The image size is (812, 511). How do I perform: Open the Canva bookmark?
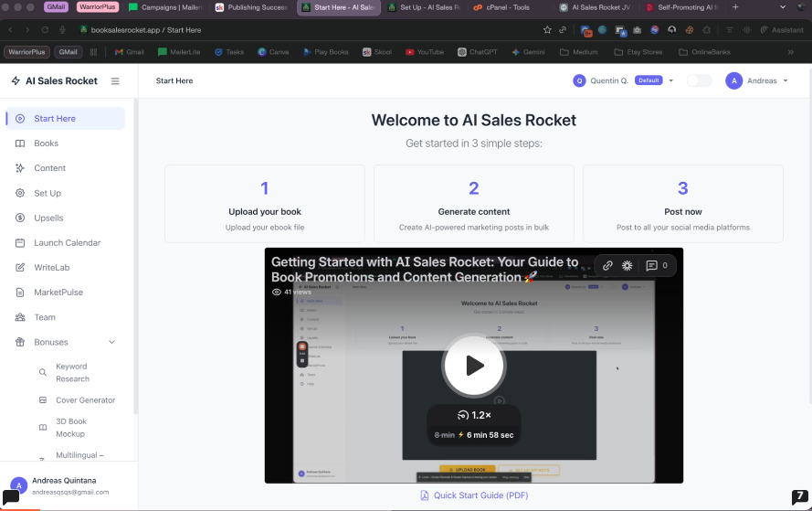(x=273, y=52)
